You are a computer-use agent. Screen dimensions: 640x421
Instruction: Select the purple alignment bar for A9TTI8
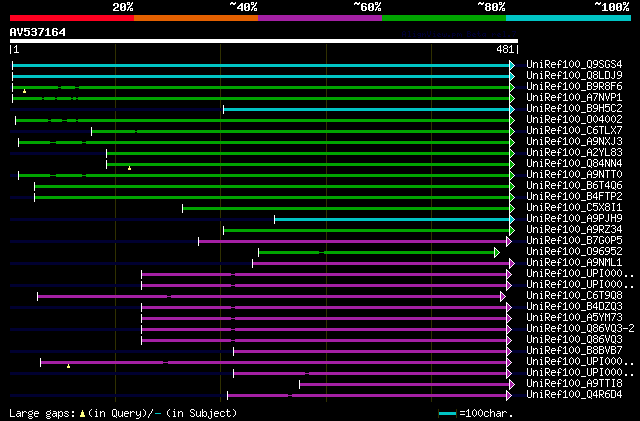[404, 385]
